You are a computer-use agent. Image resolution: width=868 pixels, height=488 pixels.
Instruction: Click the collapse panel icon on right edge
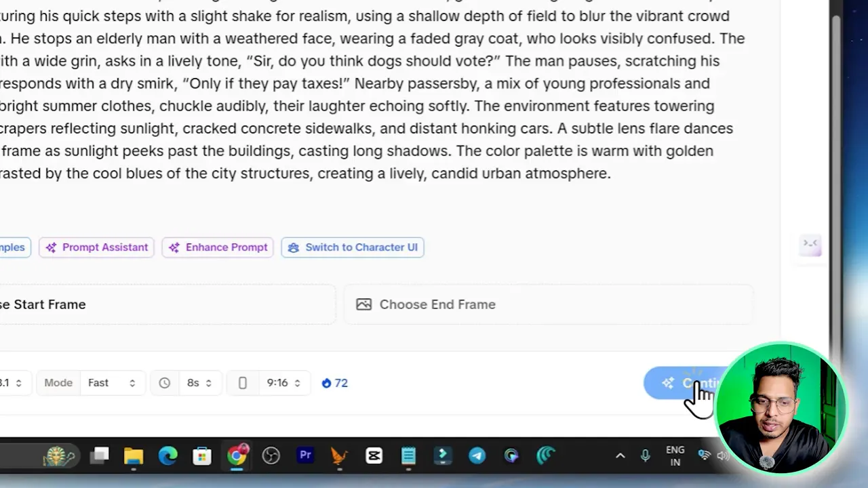[810, 243]
